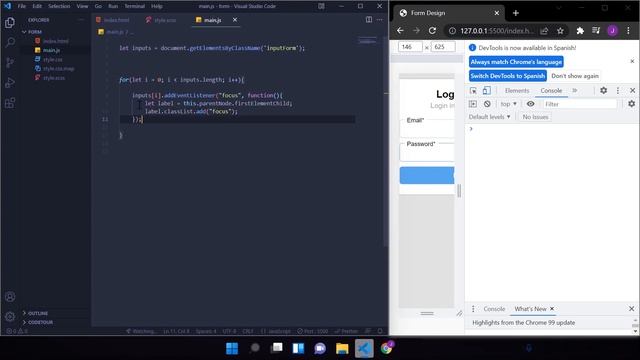Open the File menu
Screen dimensions: 640x360
[x=22, y=6]
